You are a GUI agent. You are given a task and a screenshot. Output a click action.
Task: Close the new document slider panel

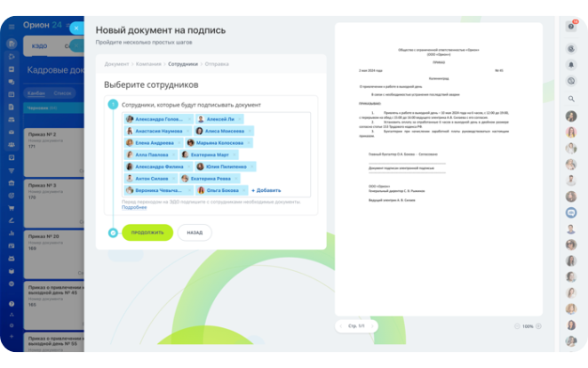[76, 28]
